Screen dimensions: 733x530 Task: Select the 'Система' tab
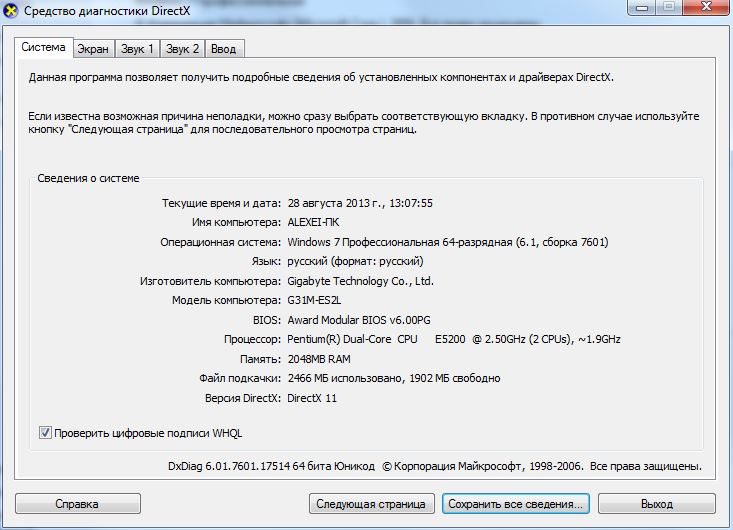43,47
